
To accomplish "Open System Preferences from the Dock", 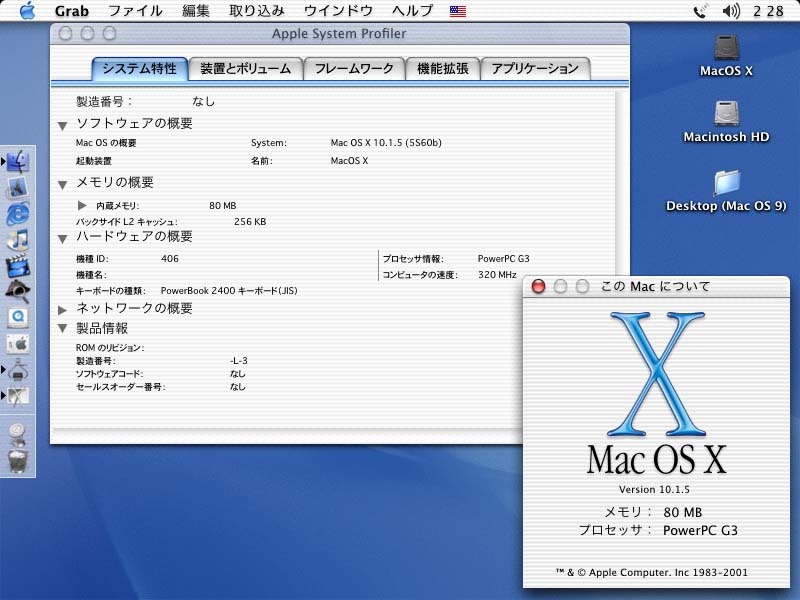I will [18, 344].
